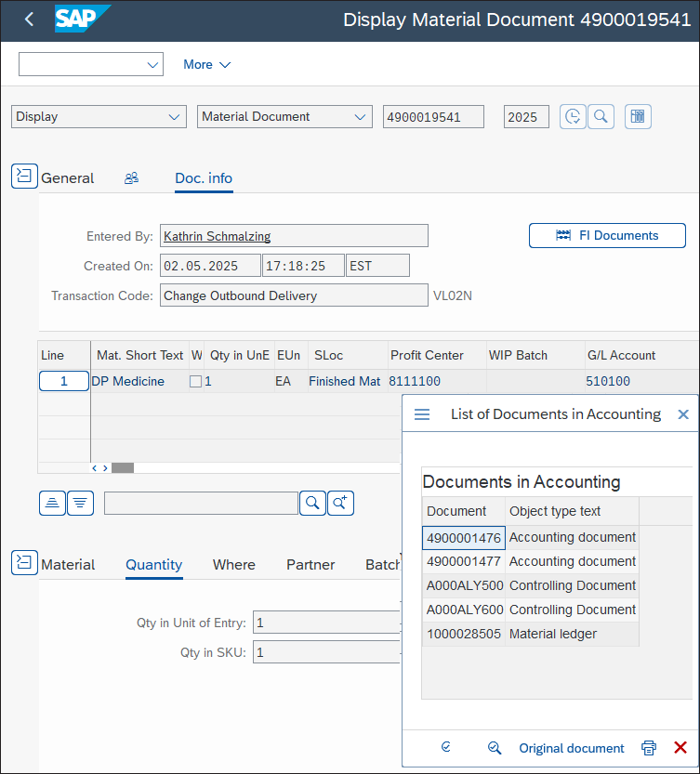Expand the More menu
Image resolution: width=700 pixels, height=774 pixels.
206,64
